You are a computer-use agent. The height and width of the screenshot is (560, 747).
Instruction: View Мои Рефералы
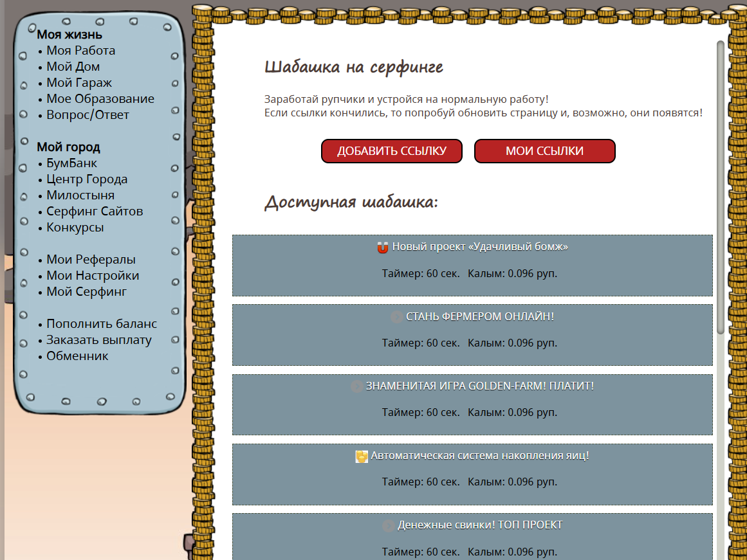click(x=91, y=260)
